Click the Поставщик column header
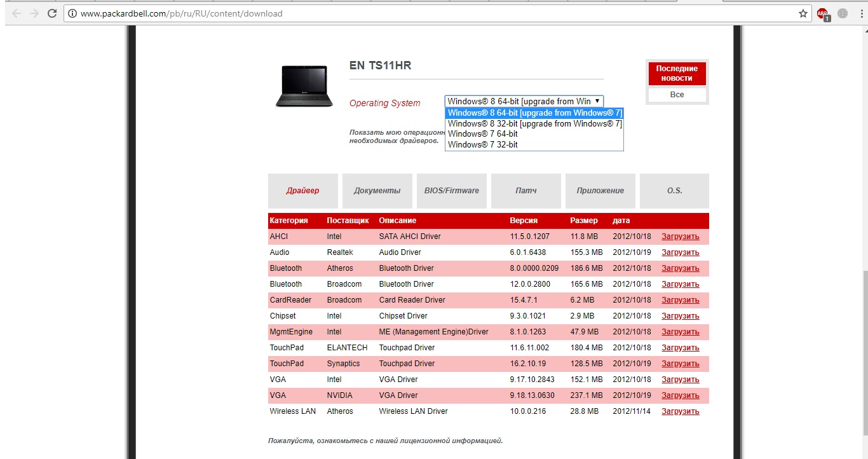Screen dimensions: 868x459 click(348, 221)
